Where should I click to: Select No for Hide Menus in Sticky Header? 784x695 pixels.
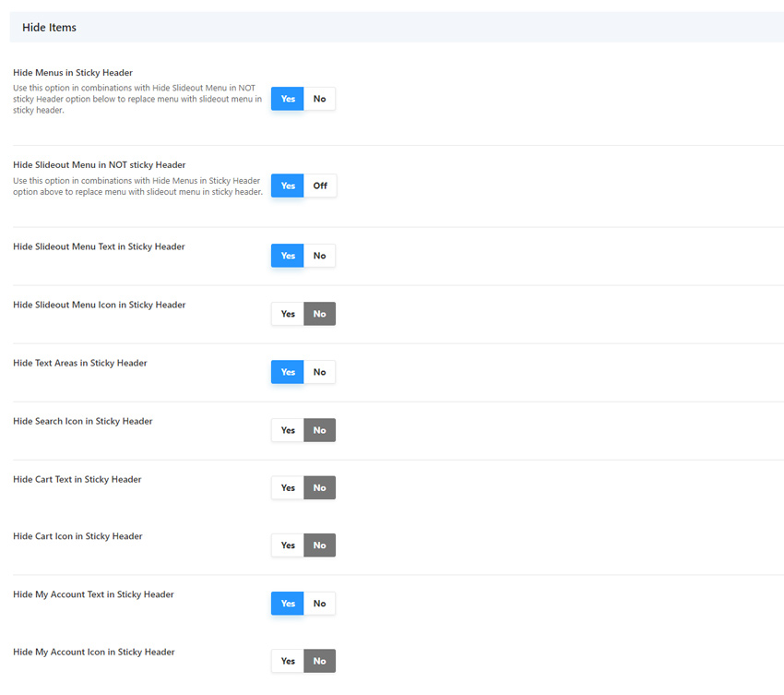[319, 99]
